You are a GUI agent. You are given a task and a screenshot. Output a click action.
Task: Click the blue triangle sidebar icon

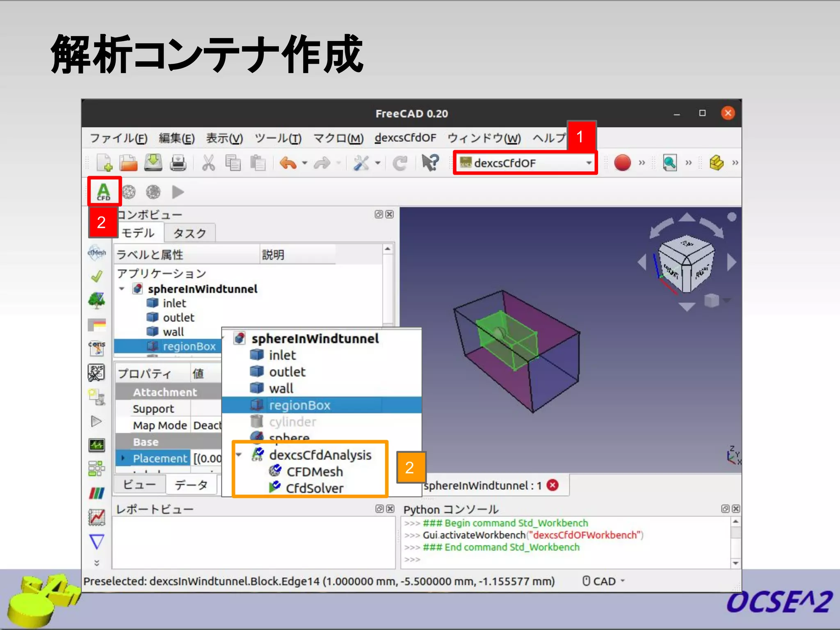(97, 542)
